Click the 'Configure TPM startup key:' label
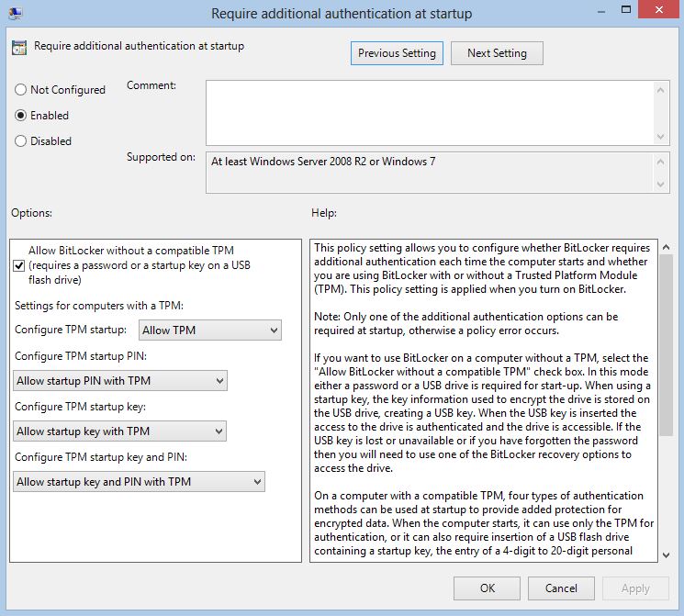 (x=80, y=407)
